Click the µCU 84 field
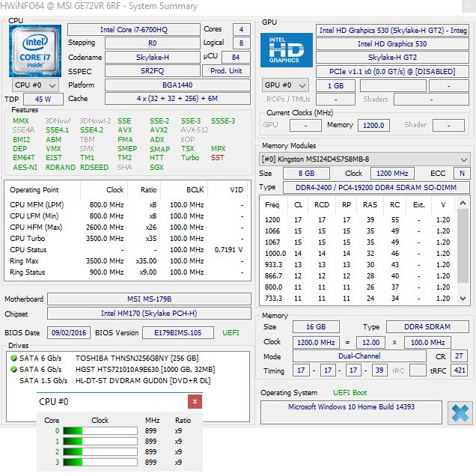Screen dimensions: 476x476 pyautogui.click(x=236, y=58)
